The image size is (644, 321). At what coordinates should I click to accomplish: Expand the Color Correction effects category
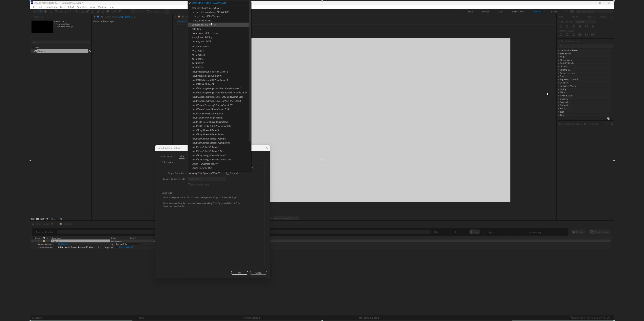pyautogui.click(x=559, y=73)
